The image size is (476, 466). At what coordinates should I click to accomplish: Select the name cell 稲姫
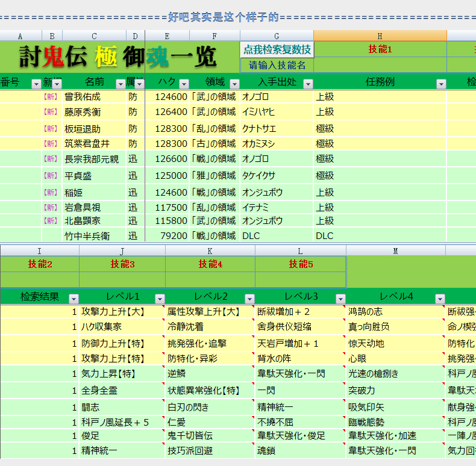pyautogui.click(x=94, y=192)
